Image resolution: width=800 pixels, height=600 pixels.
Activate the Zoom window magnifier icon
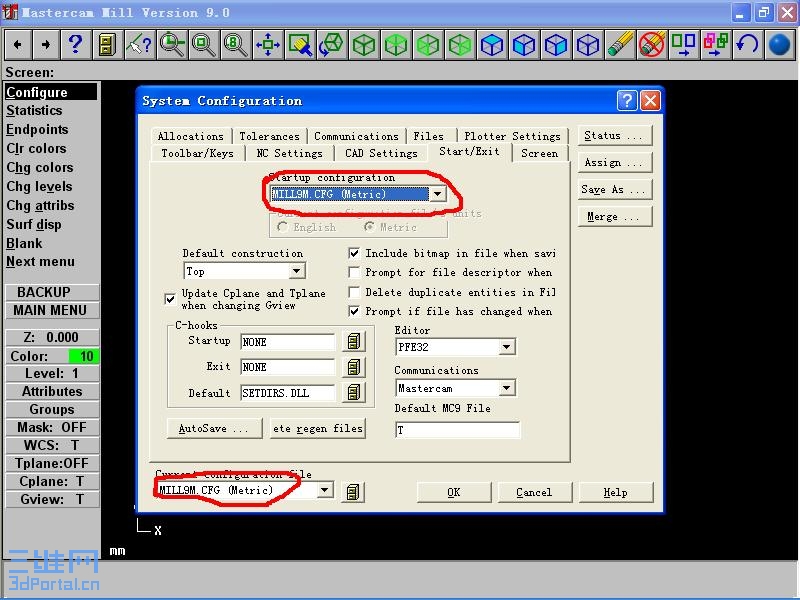172,45
